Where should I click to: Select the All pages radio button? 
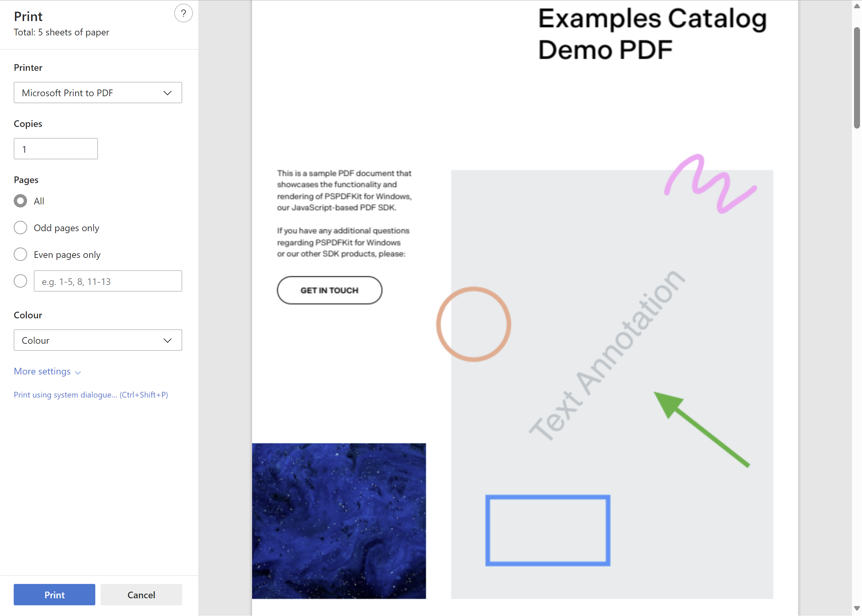(x=20, y=201)
